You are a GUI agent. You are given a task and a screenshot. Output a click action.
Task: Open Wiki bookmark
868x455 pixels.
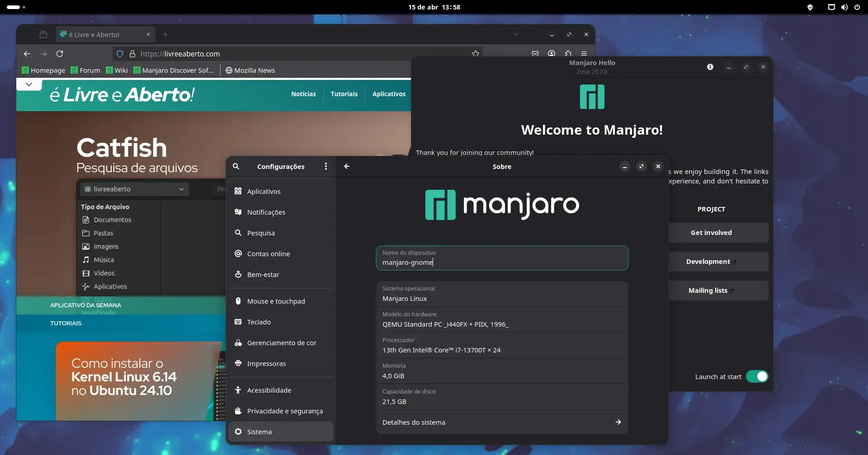pyautogui.click(x=117, y=70)
